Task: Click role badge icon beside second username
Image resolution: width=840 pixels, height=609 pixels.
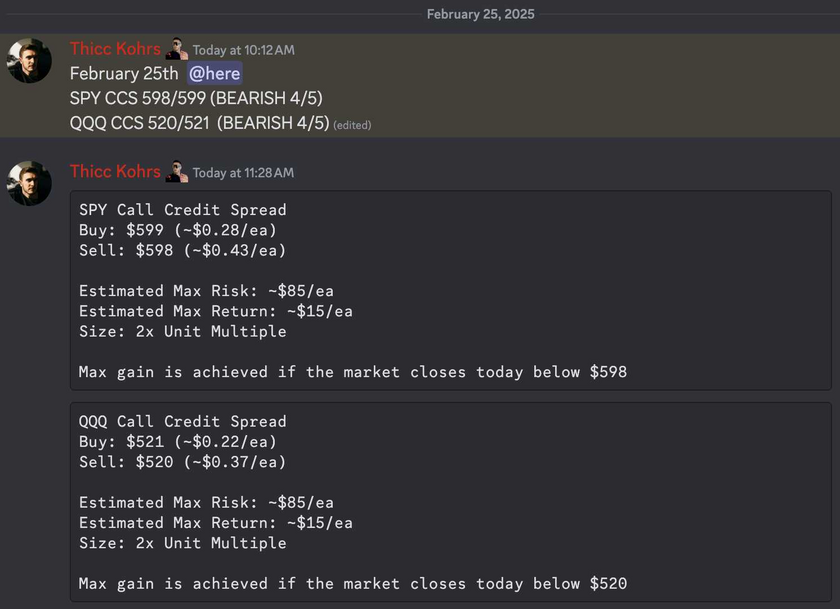Action: click(177, 171)
